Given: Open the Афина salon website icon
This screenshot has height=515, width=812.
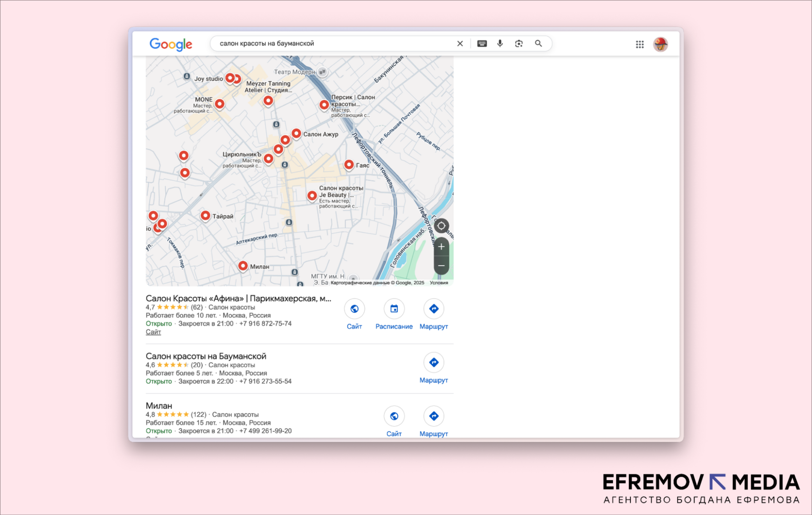Looking at the screenshot, I should tap(354, 309).
